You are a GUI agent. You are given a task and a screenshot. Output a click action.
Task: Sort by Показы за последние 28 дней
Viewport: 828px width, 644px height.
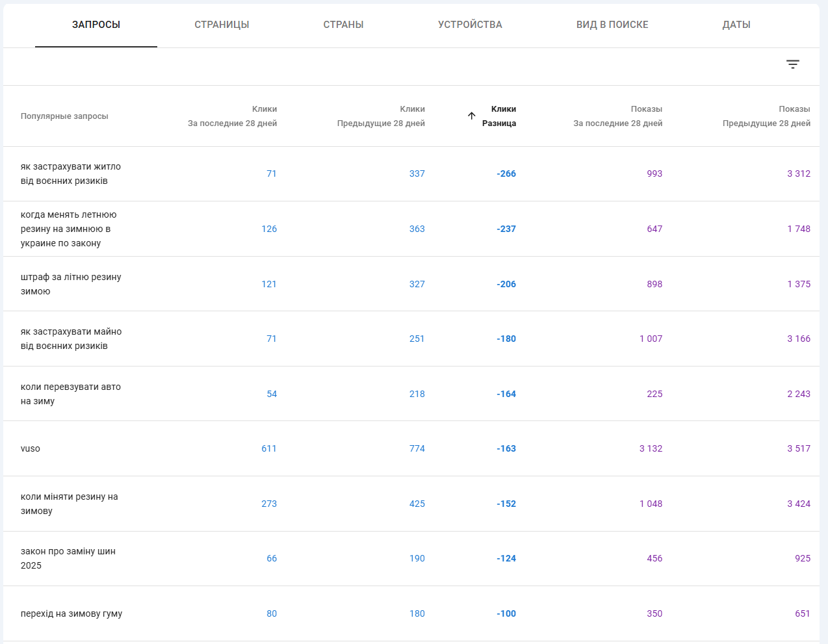617,116
